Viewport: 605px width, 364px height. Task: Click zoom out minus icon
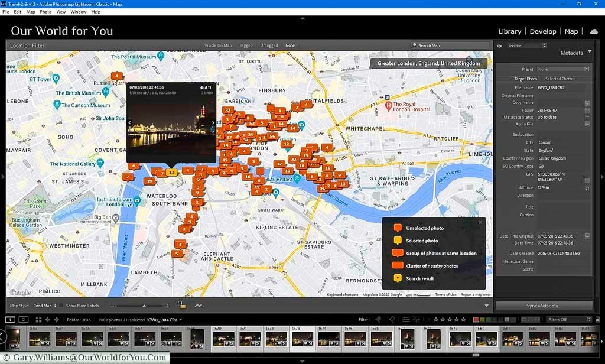(112, 305)
